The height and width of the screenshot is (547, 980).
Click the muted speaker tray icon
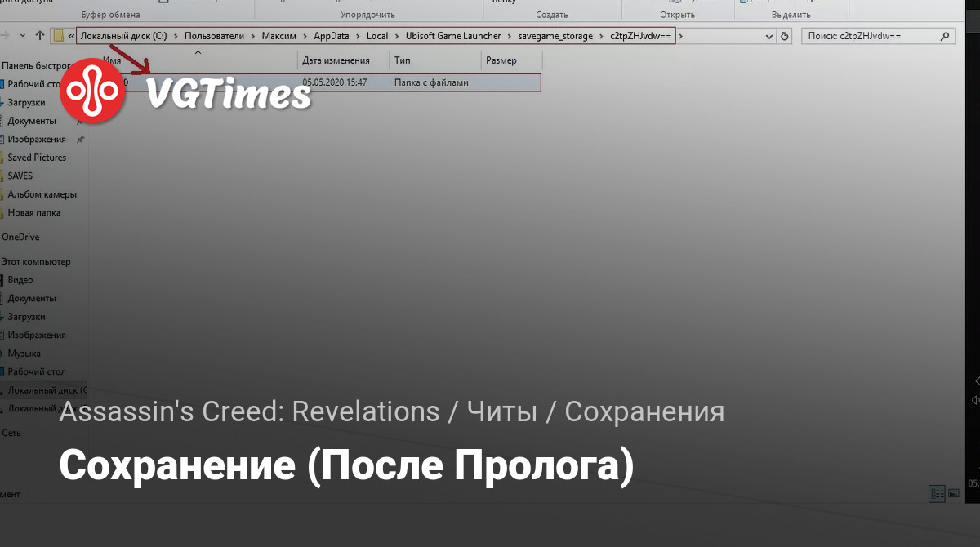pyautogui.click(x=975, y=400)
